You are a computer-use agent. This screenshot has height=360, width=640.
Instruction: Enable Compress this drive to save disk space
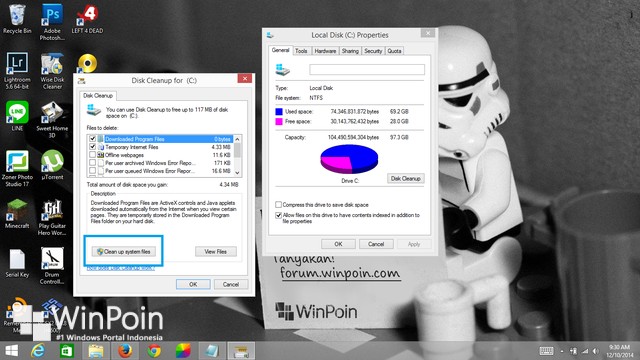pos(278,204)
